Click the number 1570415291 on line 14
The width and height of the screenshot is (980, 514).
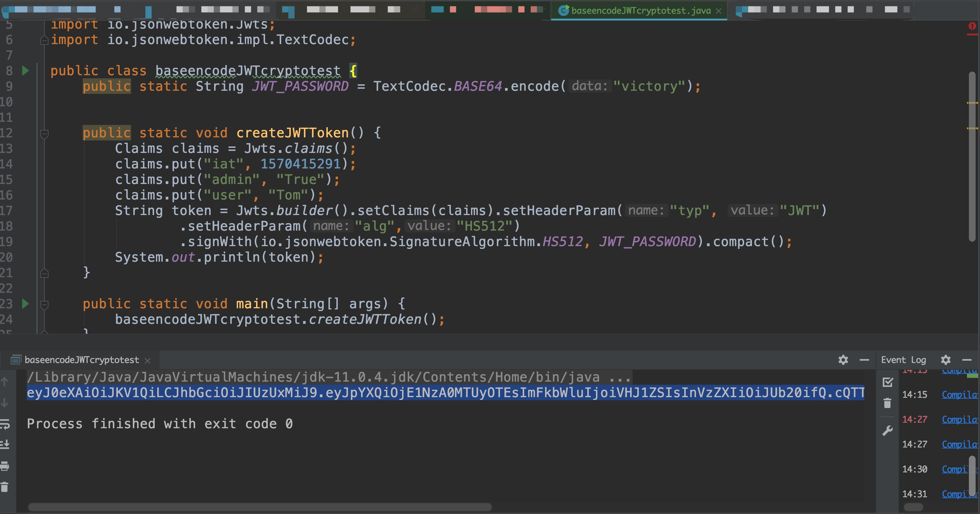(300, 164)
